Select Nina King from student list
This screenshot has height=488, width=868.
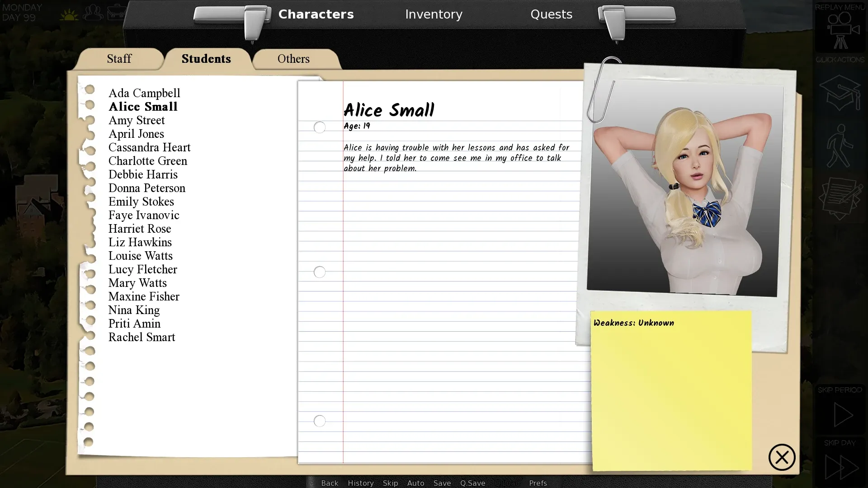[x=134, y=310]
